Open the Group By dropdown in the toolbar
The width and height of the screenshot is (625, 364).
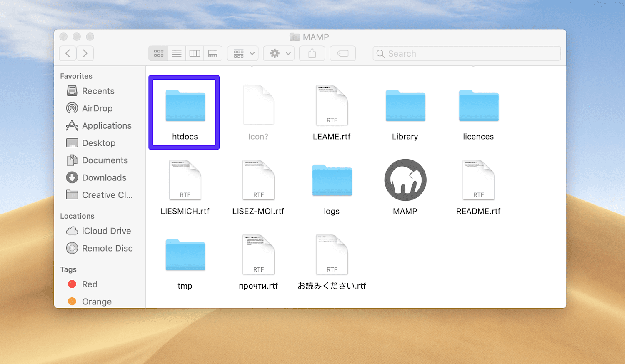[242, 53]
